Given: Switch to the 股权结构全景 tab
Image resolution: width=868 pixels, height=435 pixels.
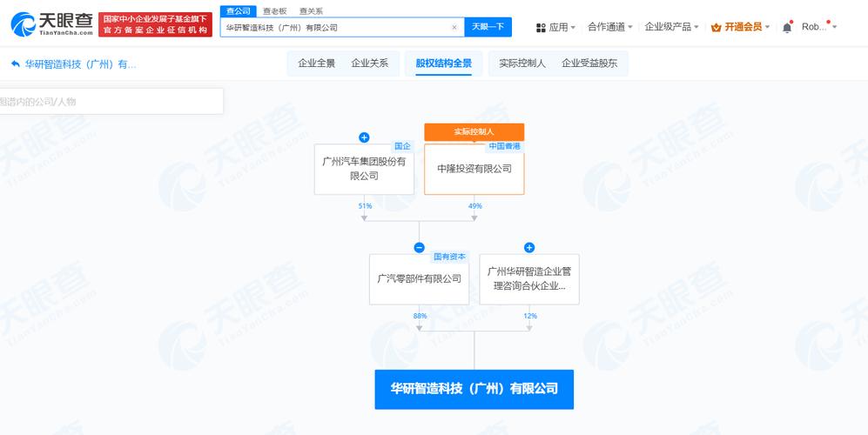Looking at the screenshot, I should (443, 64).
